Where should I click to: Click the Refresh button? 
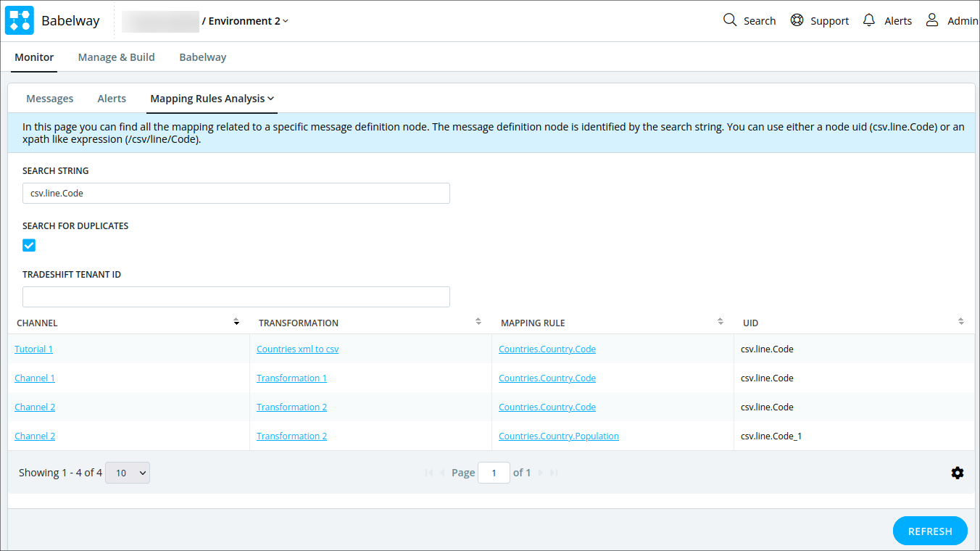pos(930,531)
